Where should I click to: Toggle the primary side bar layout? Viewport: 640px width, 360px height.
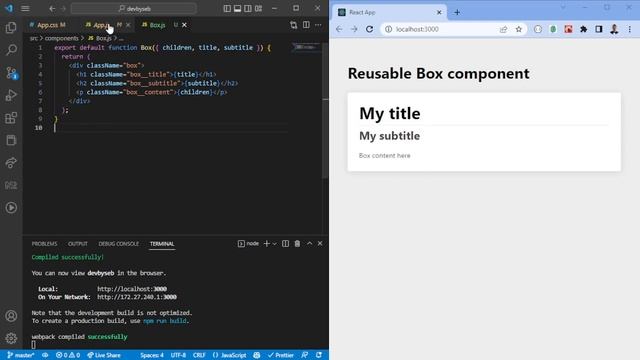coord(227,8)
